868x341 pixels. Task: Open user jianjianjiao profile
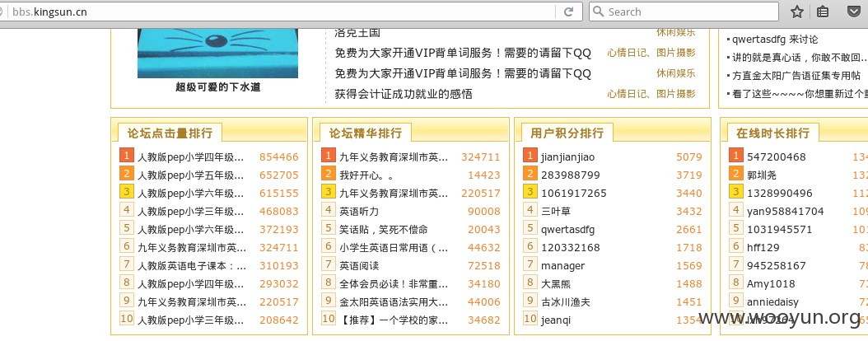click(x=568, y=157)
